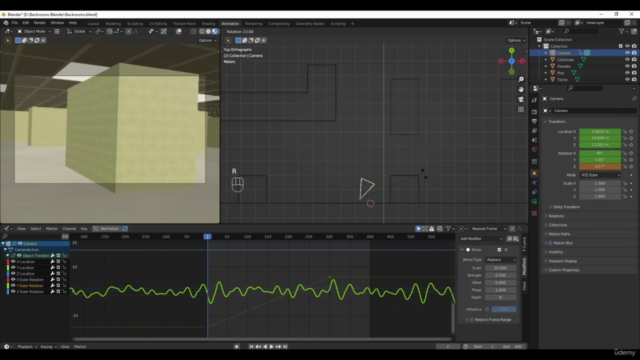This screenshot has height=360, width=640.
Task: Adjust Influence slider in Noise modifier
Action: [x=504, y=309]
